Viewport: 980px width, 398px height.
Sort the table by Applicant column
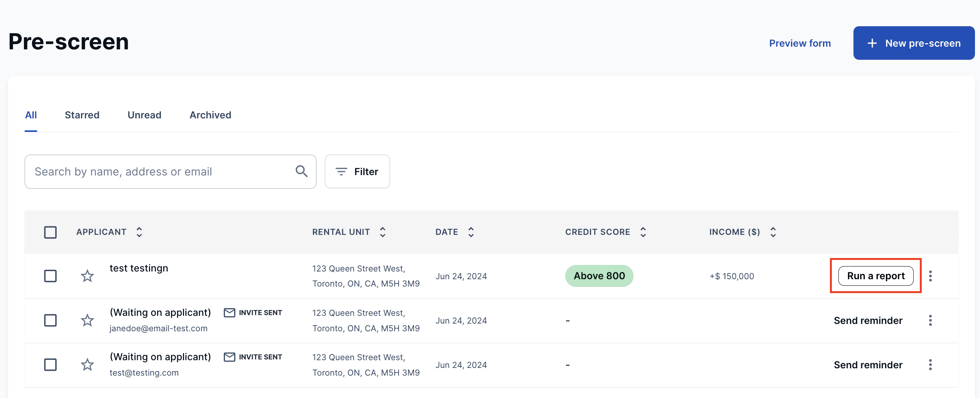pyautogui.click(x=139, y=232)
